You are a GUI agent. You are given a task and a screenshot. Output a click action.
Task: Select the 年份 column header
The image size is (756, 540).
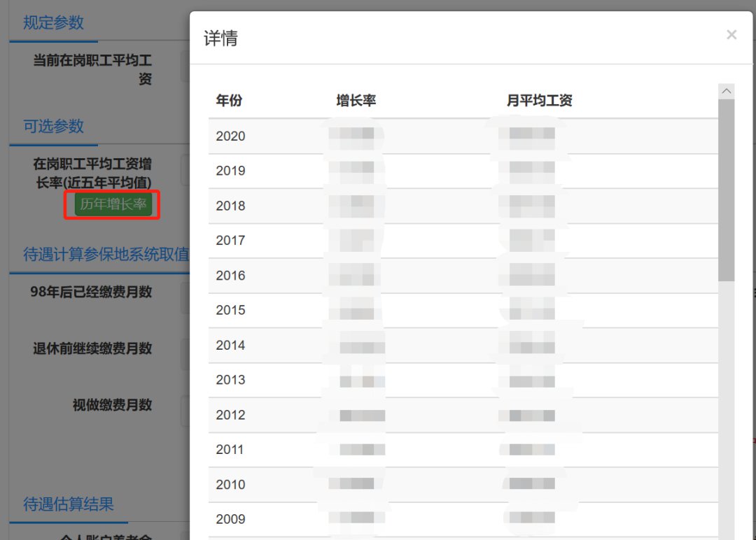pyautogui.click(x=229, y=101)
